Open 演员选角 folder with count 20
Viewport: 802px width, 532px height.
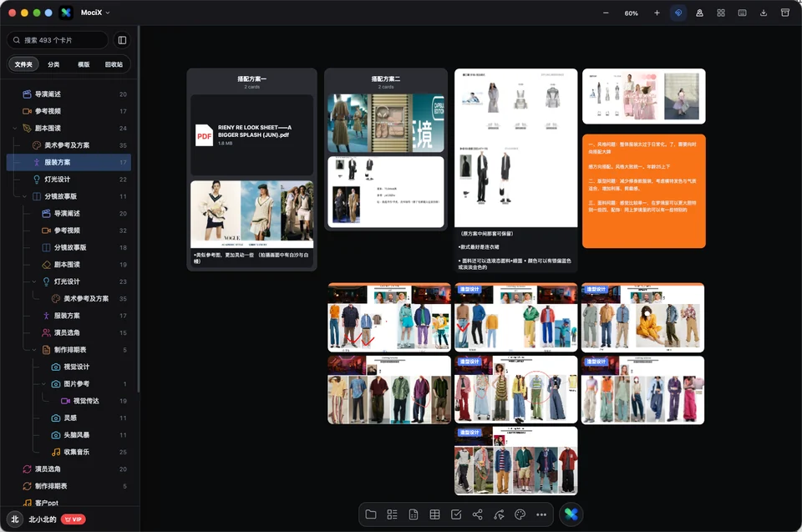tap(69, 469)
